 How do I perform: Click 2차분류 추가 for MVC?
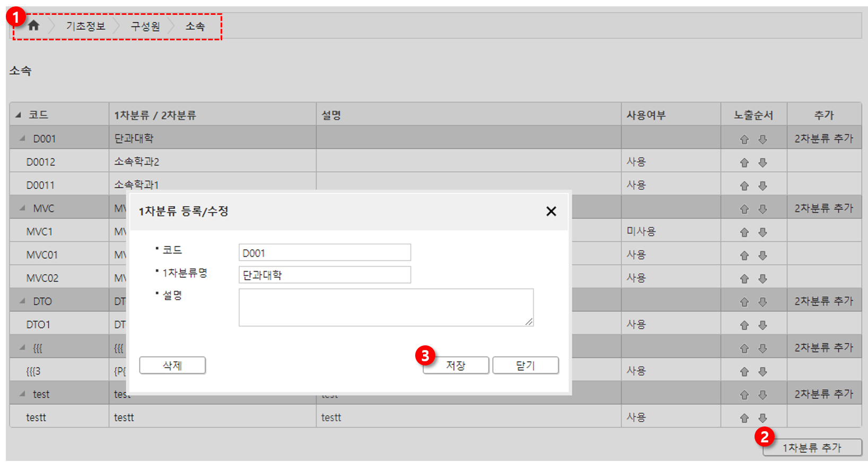click(x=824, y=208)
